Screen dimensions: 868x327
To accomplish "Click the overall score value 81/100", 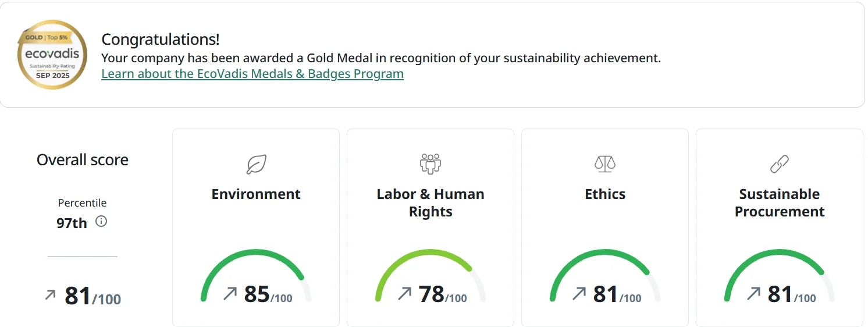I will (x=93, y=296).
